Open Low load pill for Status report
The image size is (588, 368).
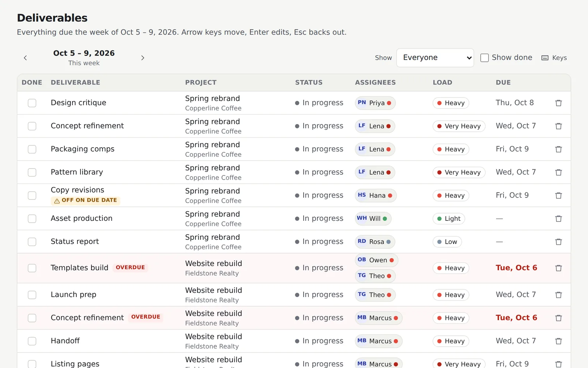pyautogui.click(x=447, y=242)
